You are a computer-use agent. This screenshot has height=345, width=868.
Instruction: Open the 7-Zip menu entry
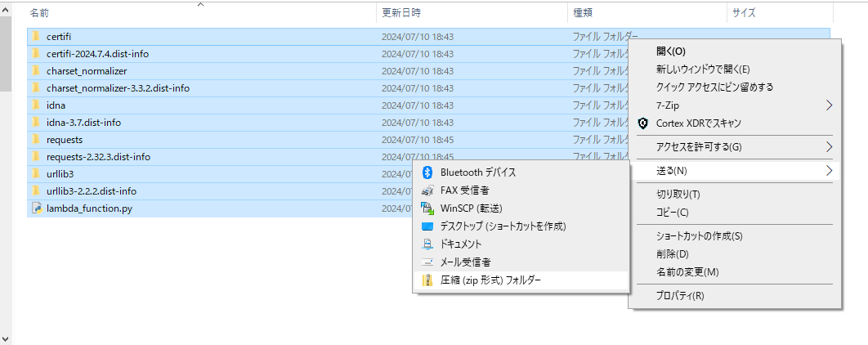667,105
